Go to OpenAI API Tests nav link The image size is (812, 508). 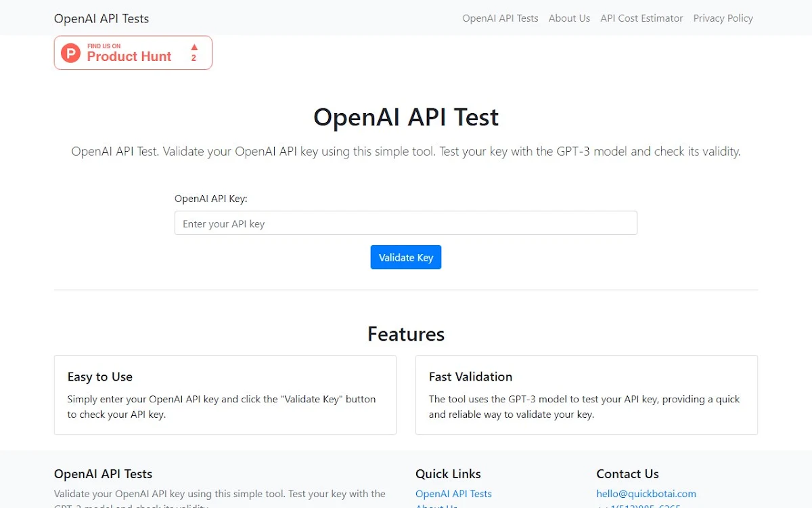pyautogui.click(x=500, y=18)
